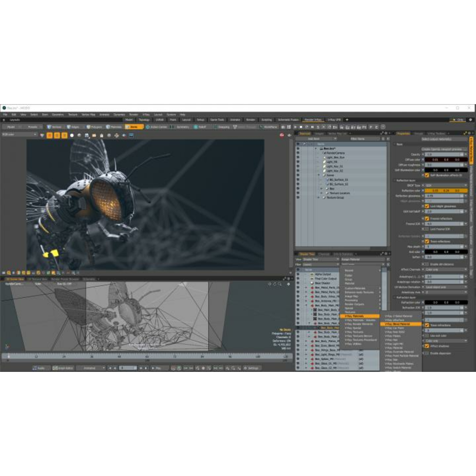Image resolution: width=476 pixels, height=476 pixels.
Task: Click the red stop render icon
Action: pos(282,135)
